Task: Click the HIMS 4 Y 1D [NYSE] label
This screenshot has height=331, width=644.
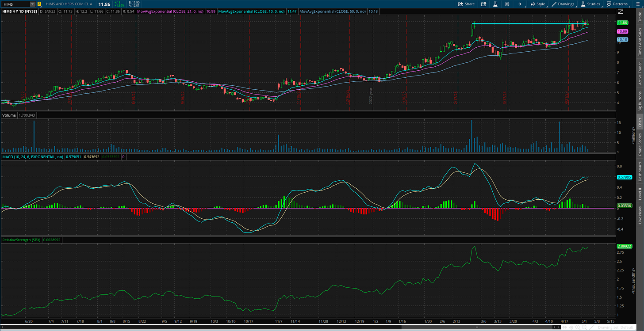Action: 19,11
